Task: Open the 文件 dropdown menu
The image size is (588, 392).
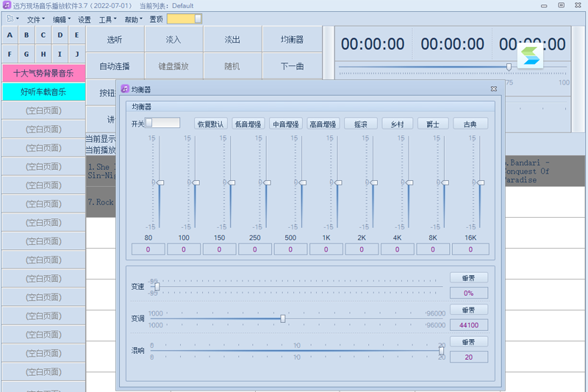Action: (35, 19)
